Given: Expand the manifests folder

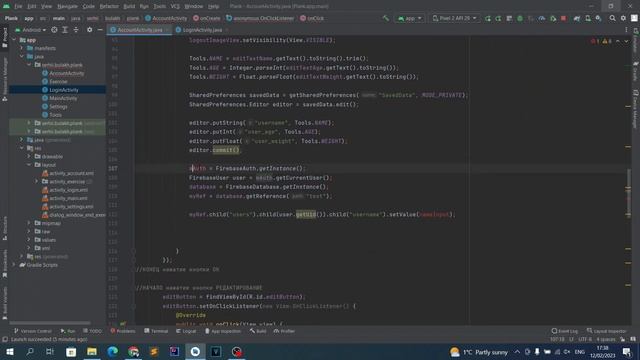Looking at the screenshot, I should 22,48.
